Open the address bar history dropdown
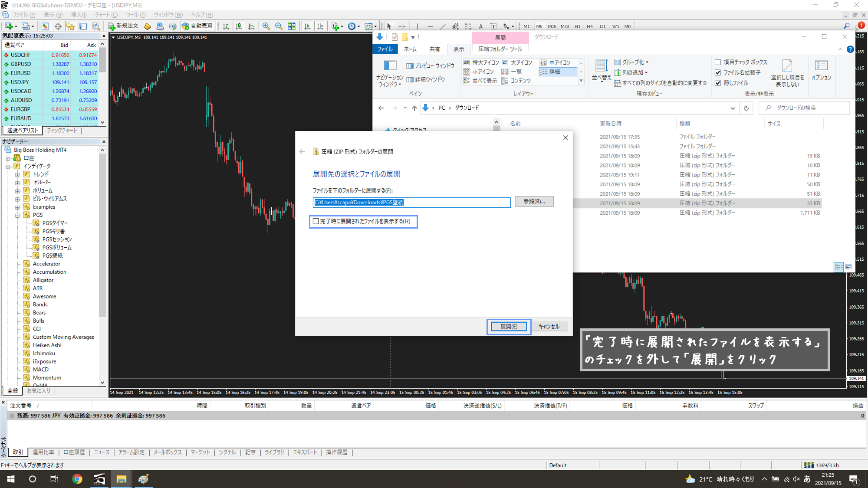This screenshot has width=868, height=488. pos(733,108)
